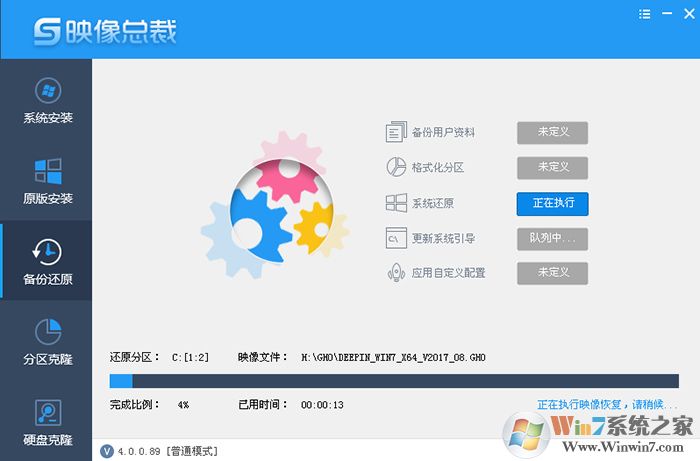The image size is (700, 461).
Task: Click the restore progress bar
Action: pos(393,381)
